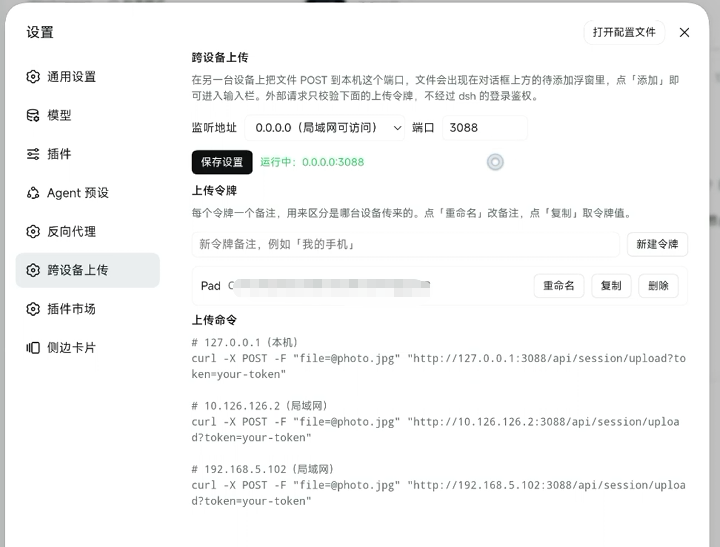Click the 上传命令 section heading

[214, 320]
